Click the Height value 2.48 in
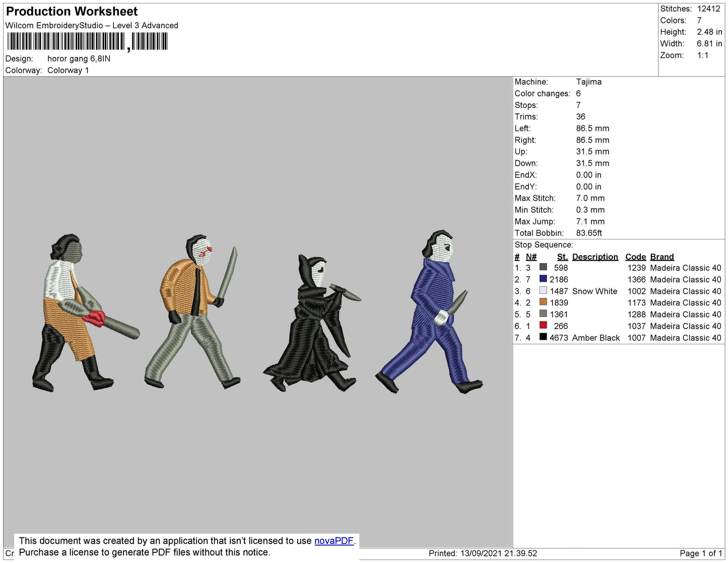This screenshot has width=728, height=563. pos(709,32)
